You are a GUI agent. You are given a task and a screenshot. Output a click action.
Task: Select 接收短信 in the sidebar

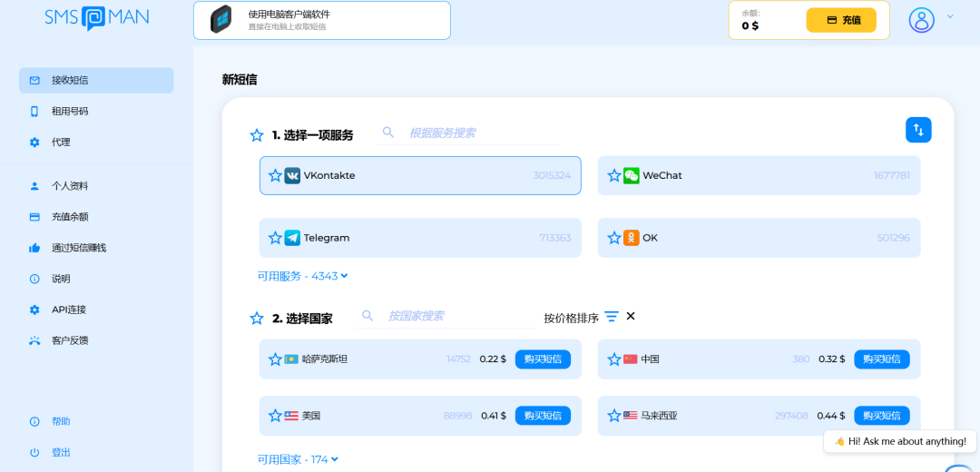(96, 80)
